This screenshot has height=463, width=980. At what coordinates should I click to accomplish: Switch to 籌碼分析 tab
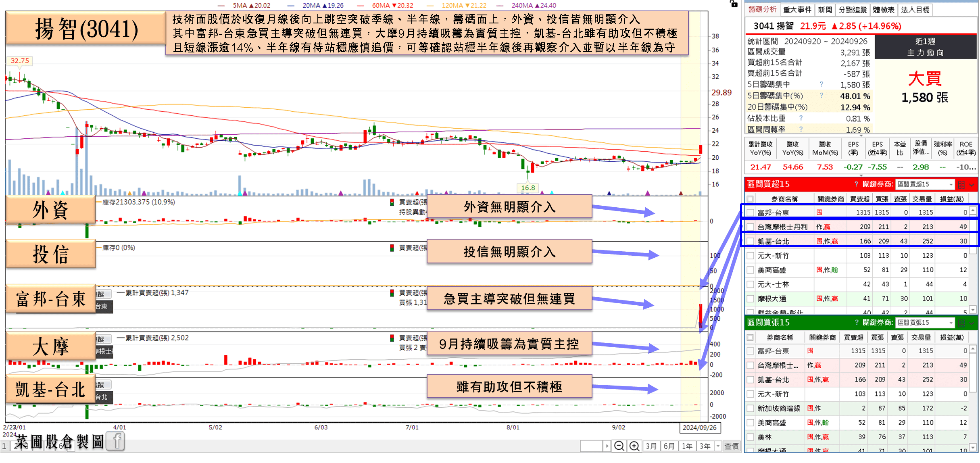click(x=762, y=9)
